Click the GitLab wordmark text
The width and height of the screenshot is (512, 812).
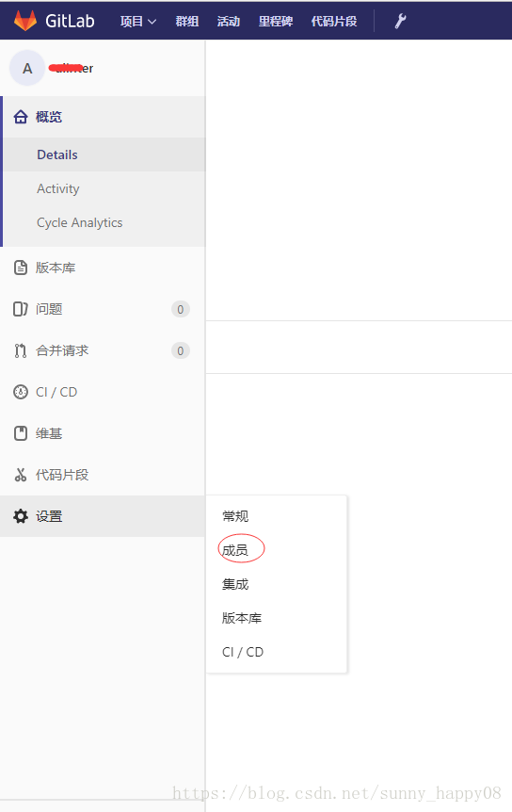[x=70, y=21]
